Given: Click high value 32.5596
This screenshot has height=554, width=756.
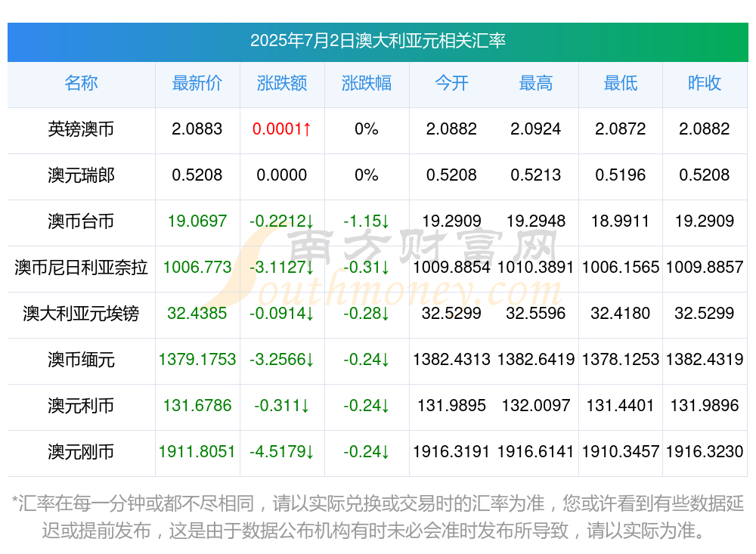Looking at the screenshot, I should pos(536,314).
